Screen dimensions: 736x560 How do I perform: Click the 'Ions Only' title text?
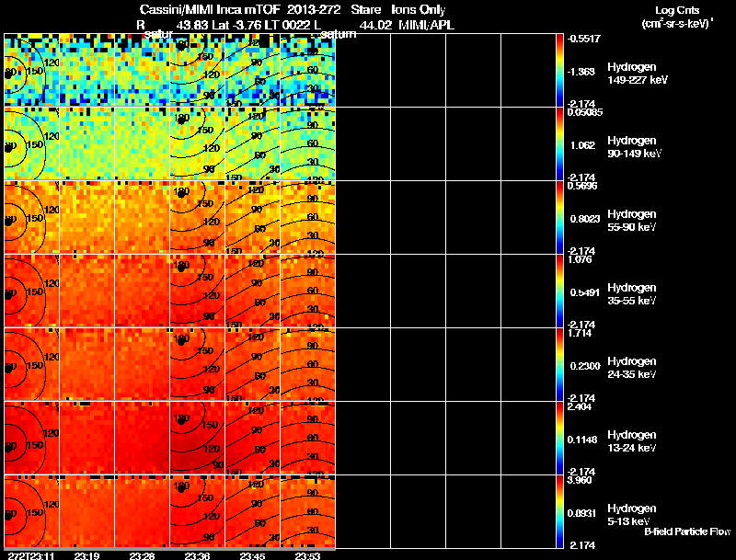point(419,10)
